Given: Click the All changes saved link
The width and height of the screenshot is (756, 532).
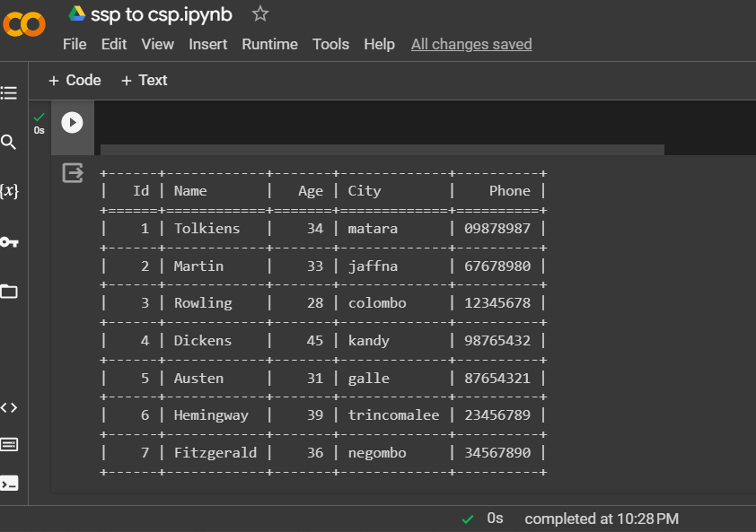Looking at the screenshot, I should [x=471, y=44].
